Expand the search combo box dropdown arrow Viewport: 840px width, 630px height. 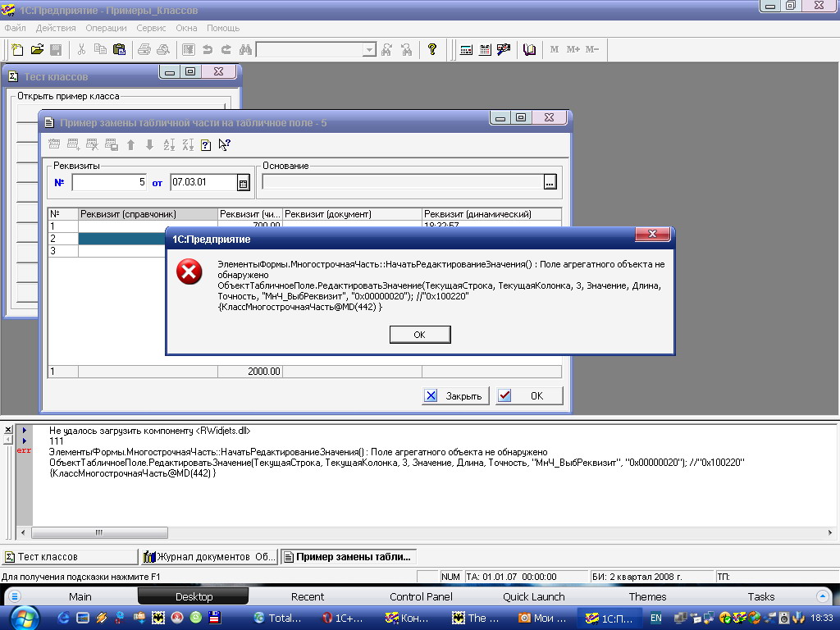click(369, 49)
